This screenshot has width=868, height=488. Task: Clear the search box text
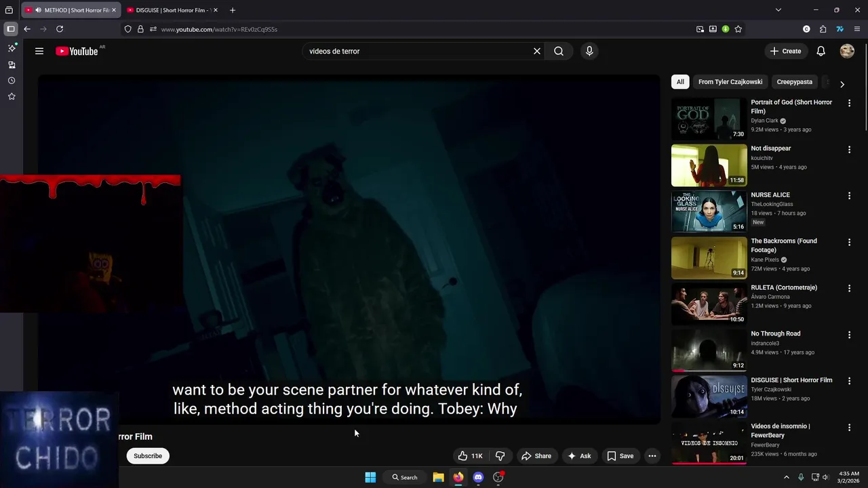(537, 51)
